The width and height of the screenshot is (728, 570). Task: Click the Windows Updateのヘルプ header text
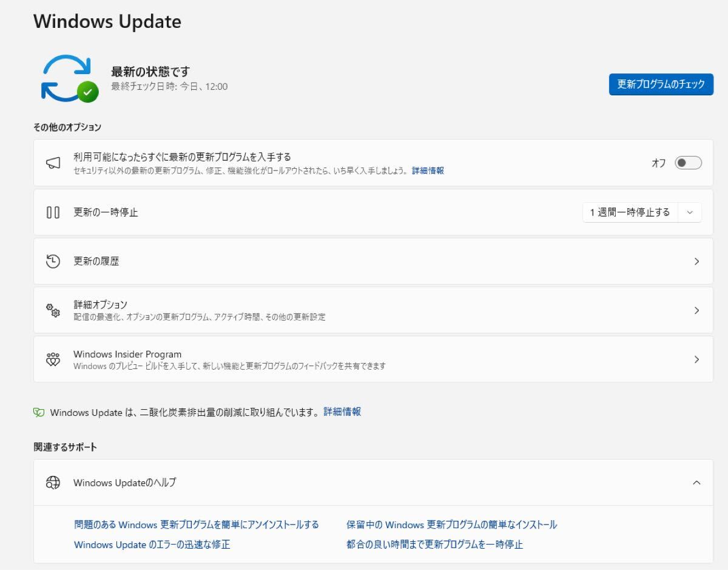(125, 483)
